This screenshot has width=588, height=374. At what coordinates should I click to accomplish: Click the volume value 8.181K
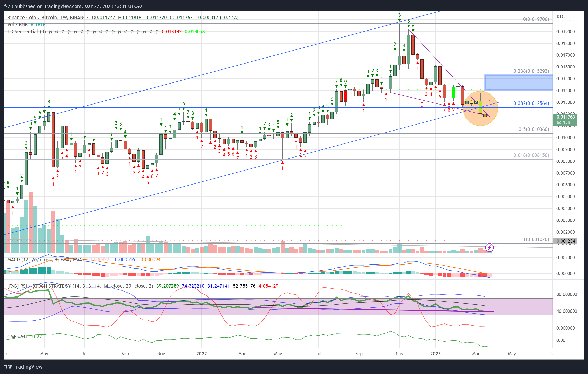(x=38, y=24)
